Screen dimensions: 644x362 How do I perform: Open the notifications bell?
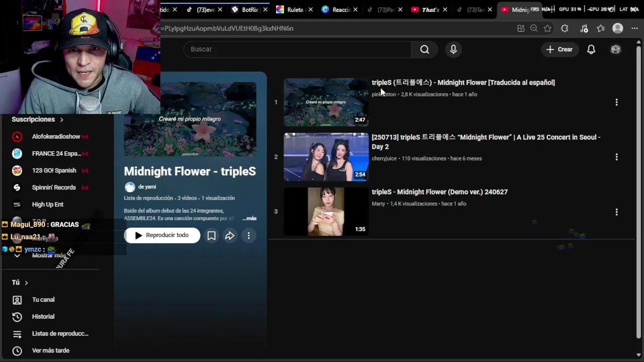tap(591, 49)
